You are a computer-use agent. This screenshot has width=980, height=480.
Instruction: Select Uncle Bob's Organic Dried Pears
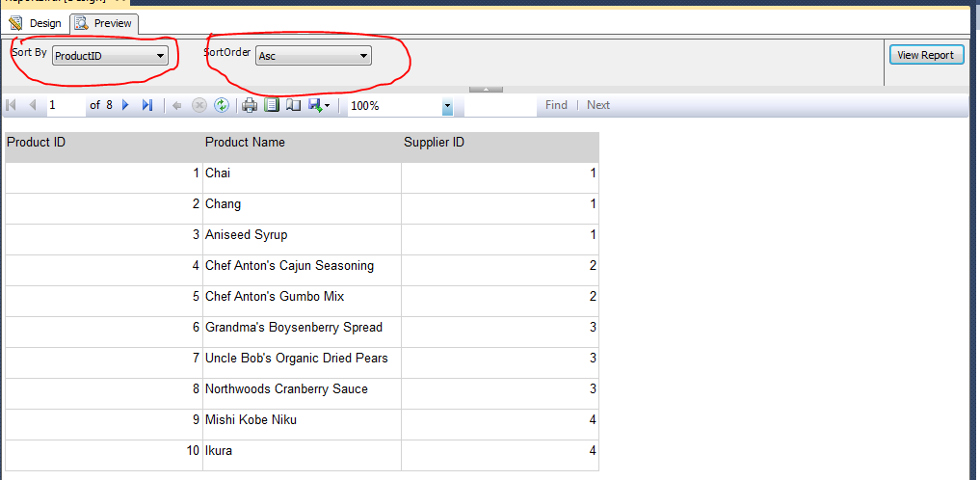click(302, 363)
